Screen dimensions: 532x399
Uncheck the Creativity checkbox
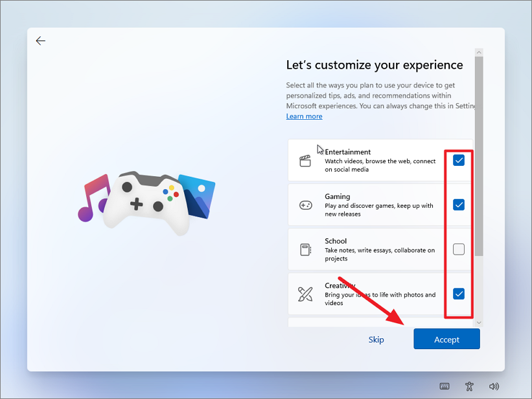(459, 293)
